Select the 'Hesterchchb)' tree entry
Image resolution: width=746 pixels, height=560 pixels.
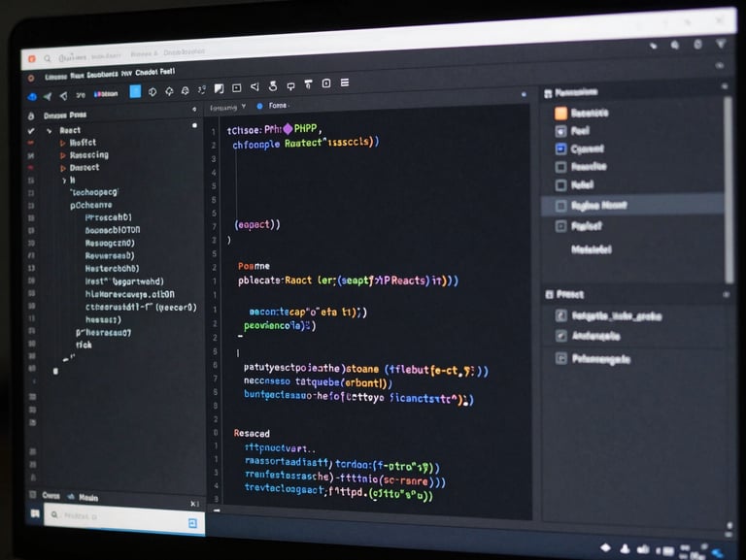click(x=113, y=268)
